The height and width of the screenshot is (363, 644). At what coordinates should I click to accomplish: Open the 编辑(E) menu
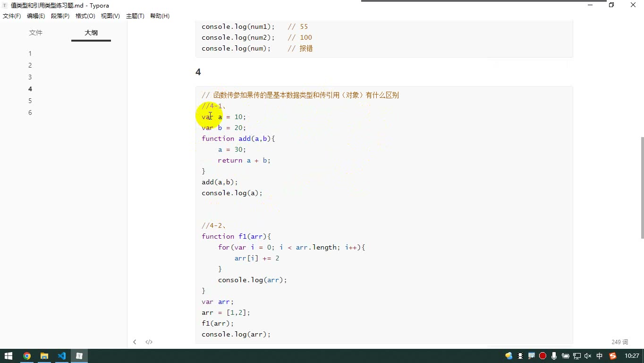click(36, 16)
